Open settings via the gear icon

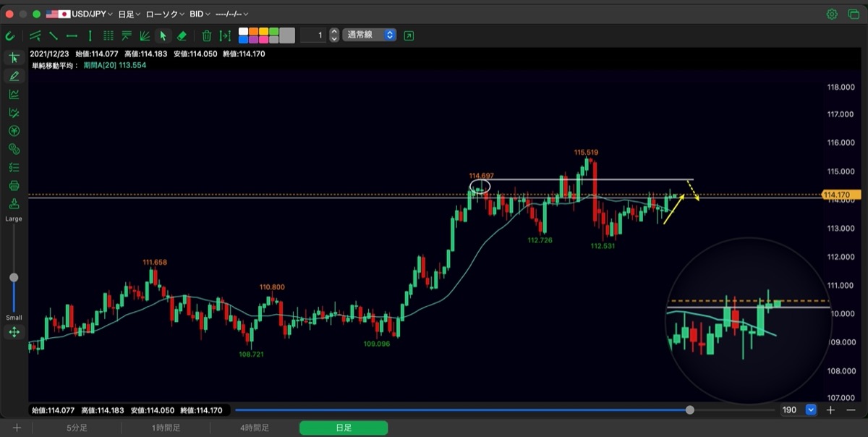pos(832,14)
